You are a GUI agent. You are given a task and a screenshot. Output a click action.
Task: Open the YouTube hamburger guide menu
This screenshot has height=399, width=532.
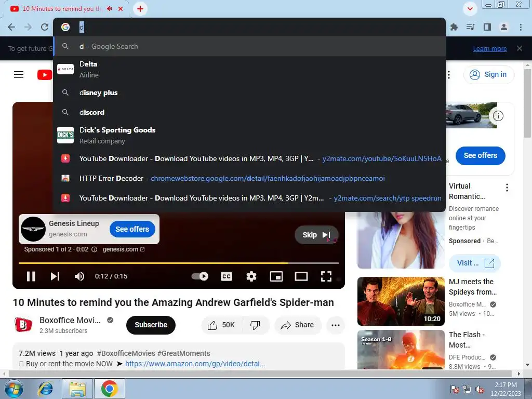(x=19, y=74)
